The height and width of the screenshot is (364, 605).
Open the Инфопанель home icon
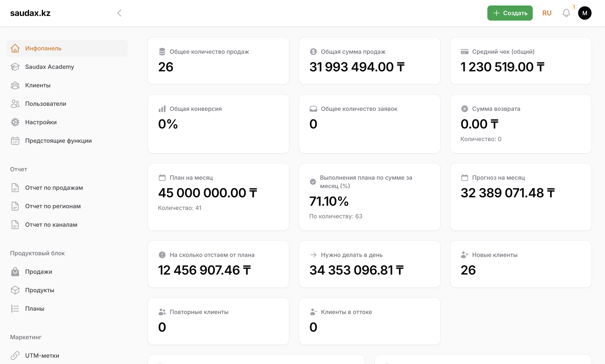[x=15, y=48]
